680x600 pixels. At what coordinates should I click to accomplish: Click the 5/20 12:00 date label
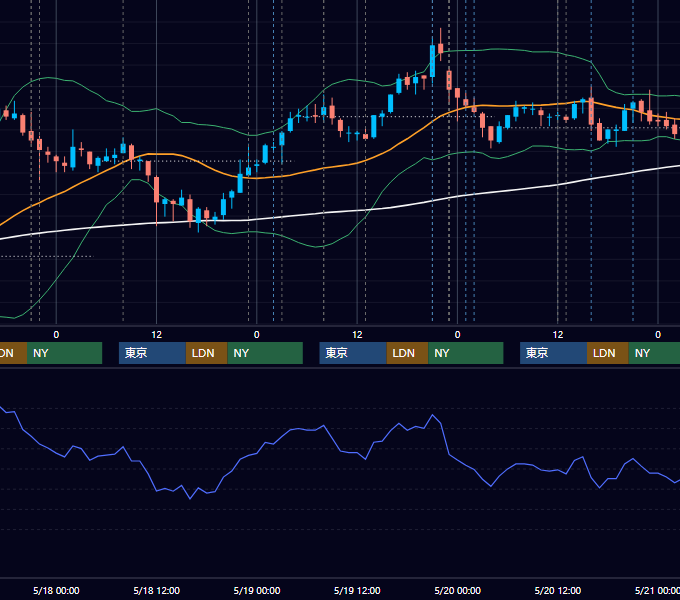[x=558, y=590]
